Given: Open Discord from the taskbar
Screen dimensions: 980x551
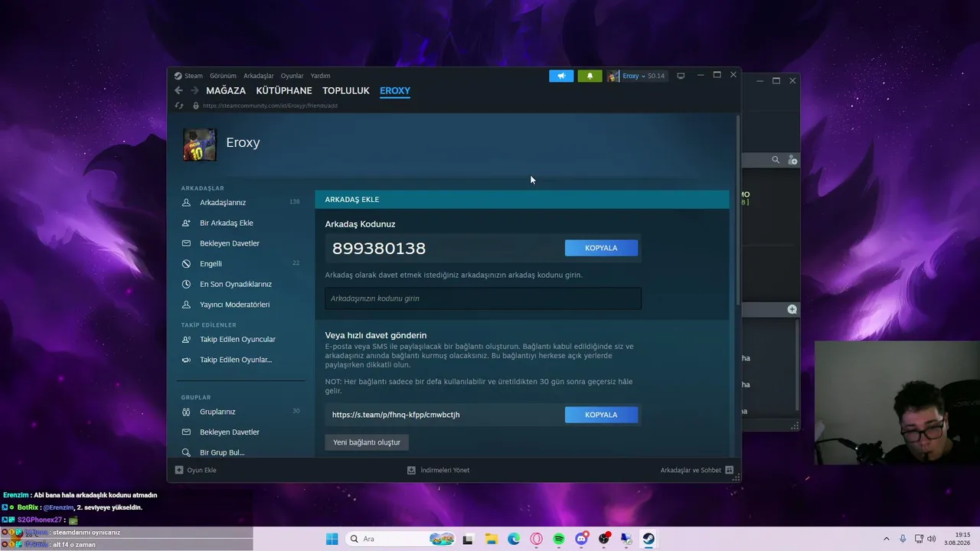Looking at the screenshot, I should click(581, 539).
